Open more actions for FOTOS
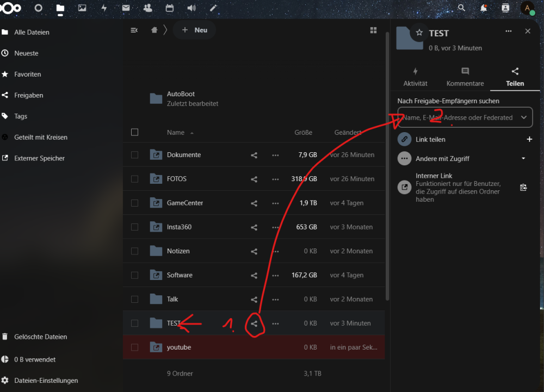This screenshot has width=544, height=392. [275, 179]
